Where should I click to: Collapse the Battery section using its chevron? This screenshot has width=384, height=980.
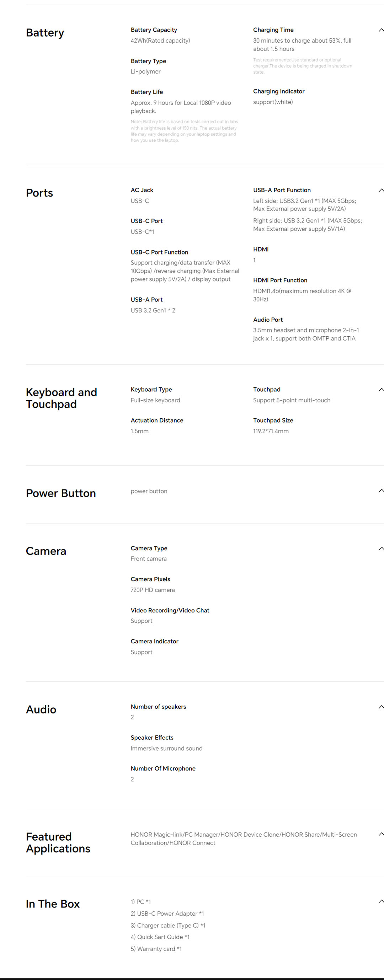coord(380,31)
